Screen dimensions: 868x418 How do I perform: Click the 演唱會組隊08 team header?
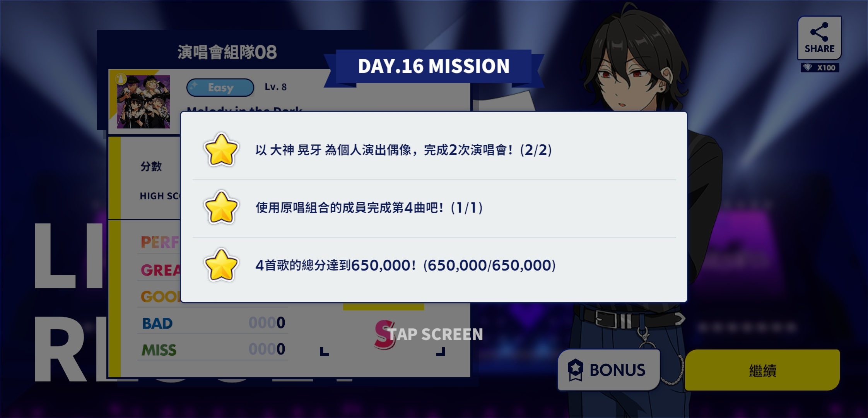click(x=227, y=52)
